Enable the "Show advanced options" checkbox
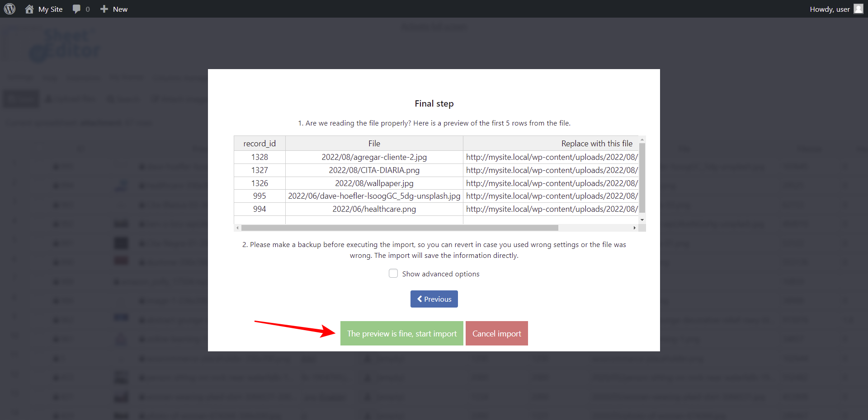The image size is (868, 420). pos(393,273)
